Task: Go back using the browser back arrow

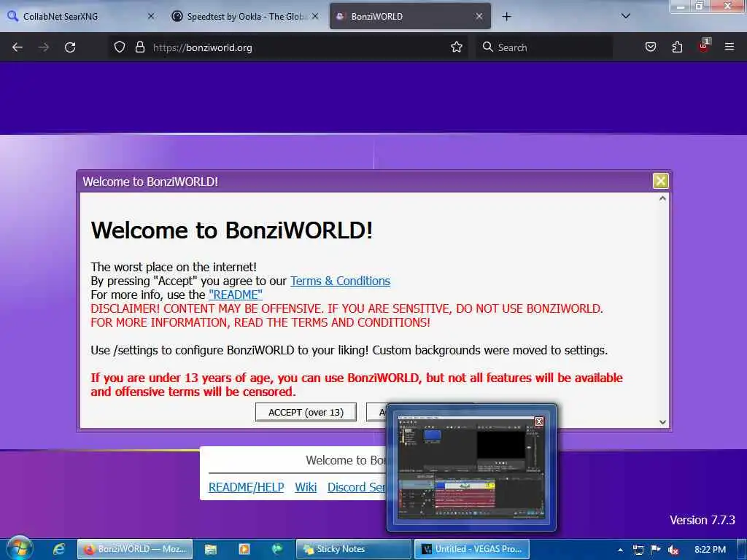Action: pyautogui.click(x=18, y=47)
